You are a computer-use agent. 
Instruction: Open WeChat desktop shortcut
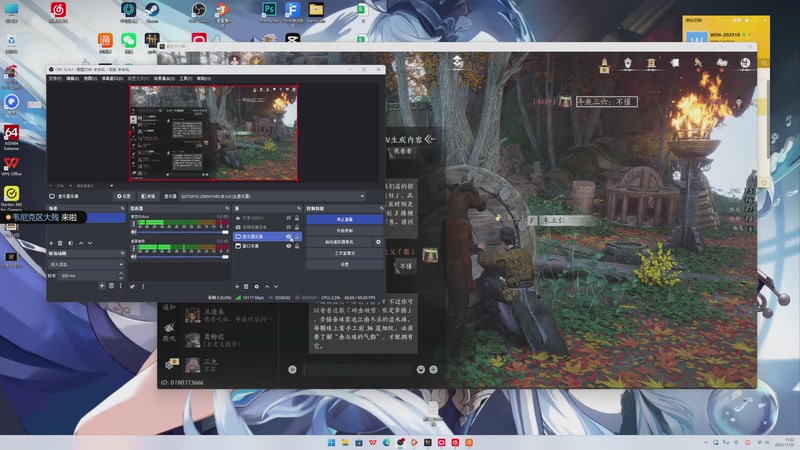click(x=129, y=41)
